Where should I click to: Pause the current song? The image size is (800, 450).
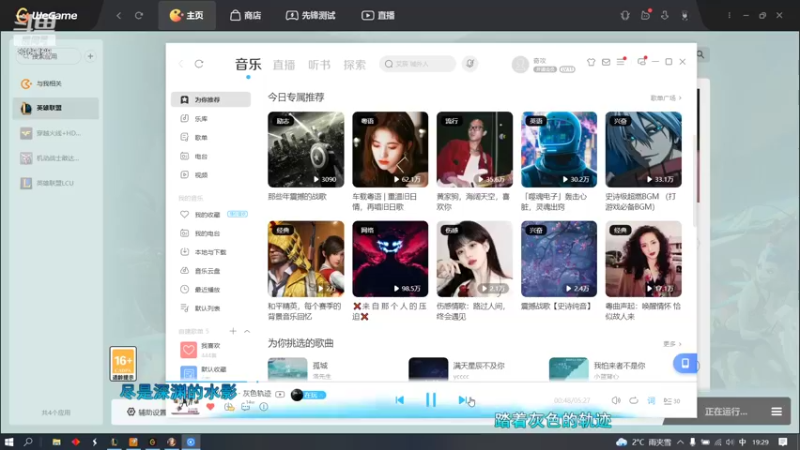[431, 400]
